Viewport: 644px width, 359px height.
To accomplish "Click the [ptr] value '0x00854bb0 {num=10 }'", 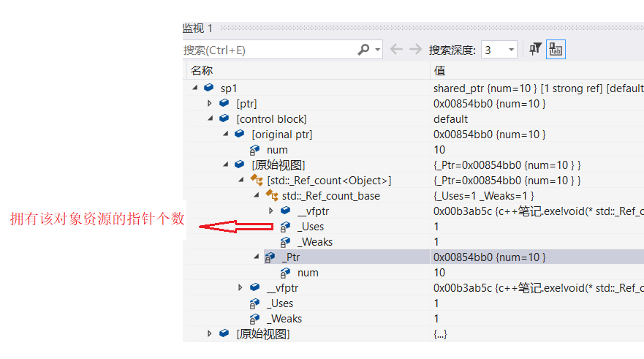I will tap(490, 104).
